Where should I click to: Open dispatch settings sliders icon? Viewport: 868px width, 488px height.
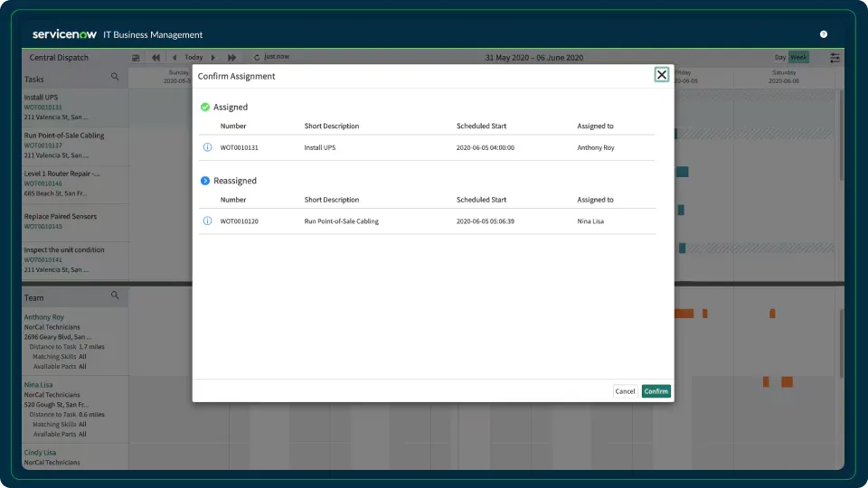pyautogui.click(x=835, y=58)
